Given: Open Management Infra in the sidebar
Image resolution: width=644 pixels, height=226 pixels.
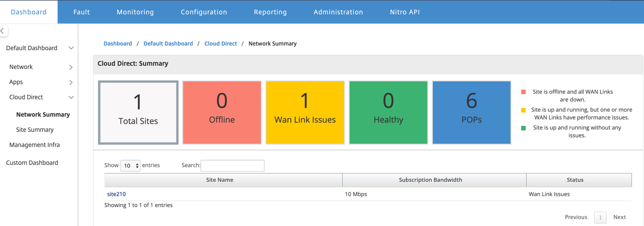Looking at the screenshot, I should point(34,145).
